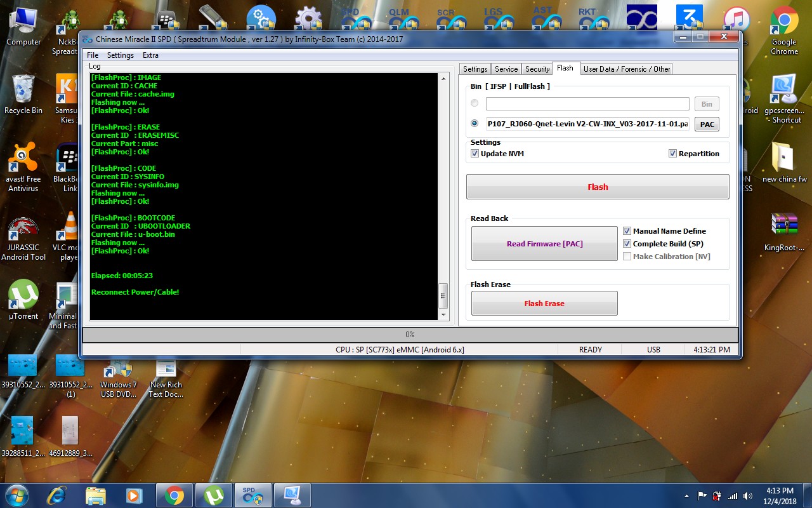Click the 0% progress bar

(410, 335)
